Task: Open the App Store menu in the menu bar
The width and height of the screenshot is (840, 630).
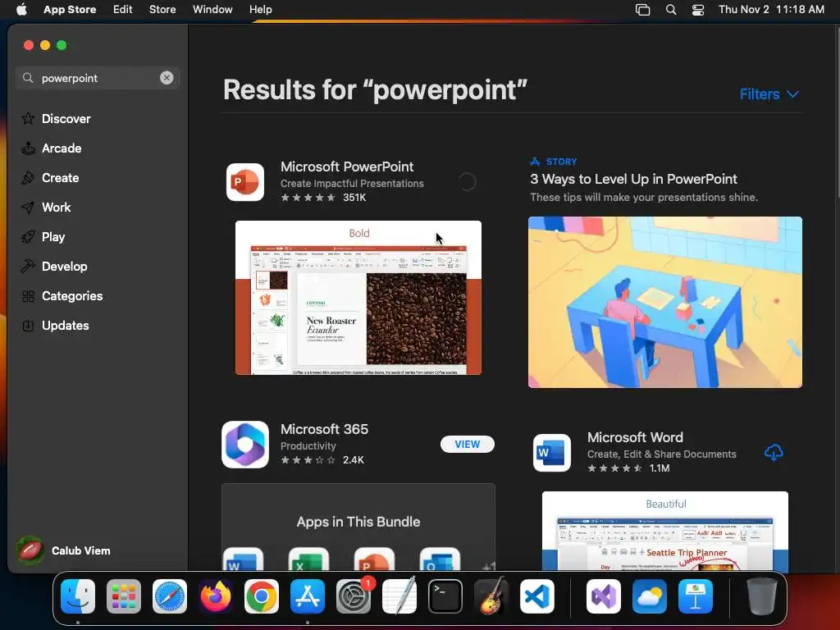Action: [70, 9]
